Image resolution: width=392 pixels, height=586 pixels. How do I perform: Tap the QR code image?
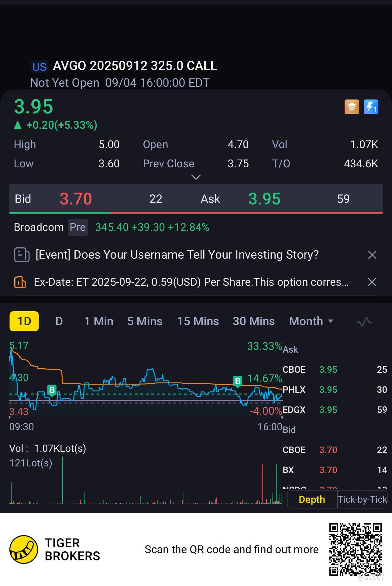coord(356,549)
